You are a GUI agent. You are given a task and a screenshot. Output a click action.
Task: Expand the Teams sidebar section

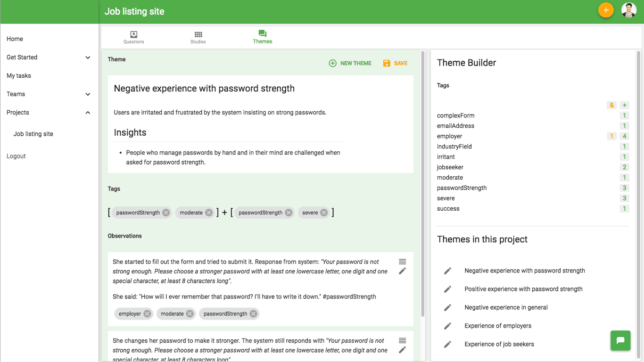pyautogui.click(x=88, y=94)
